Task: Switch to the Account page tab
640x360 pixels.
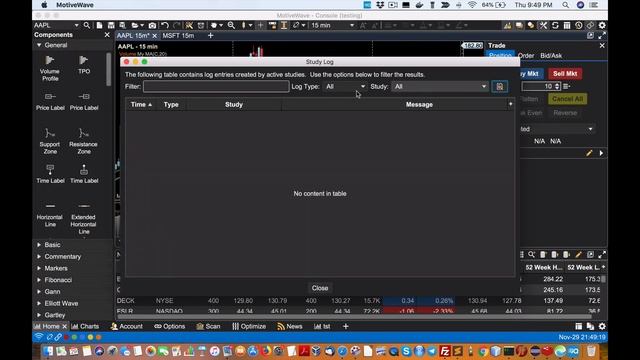Action: 127,326
